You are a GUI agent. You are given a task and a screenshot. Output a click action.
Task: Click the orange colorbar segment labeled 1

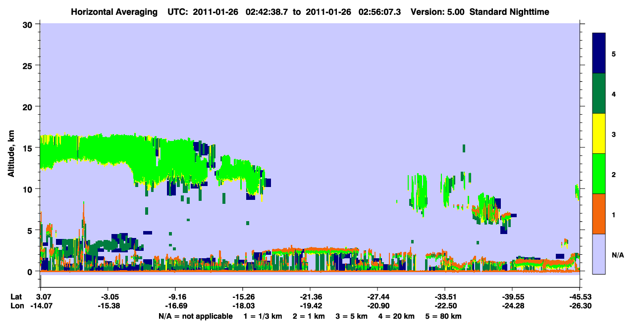599,214
